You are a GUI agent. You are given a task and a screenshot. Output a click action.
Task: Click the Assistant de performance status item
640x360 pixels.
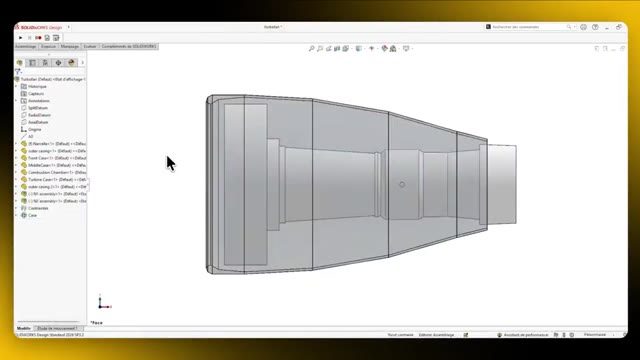click(523, 335)
